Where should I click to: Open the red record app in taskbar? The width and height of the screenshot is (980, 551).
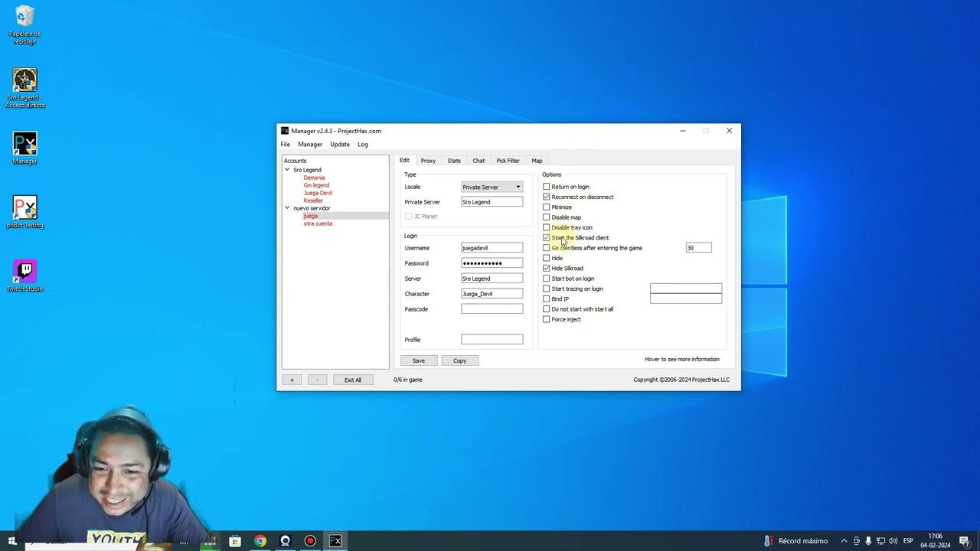coord(310,541)
